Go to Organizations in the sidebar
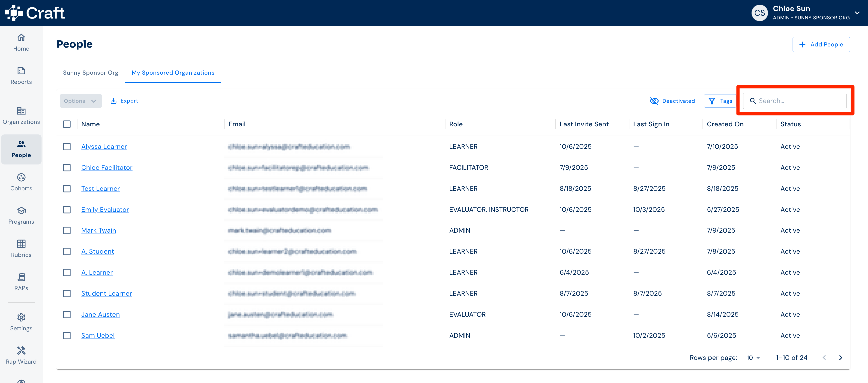868x383 pixels. pyautogui.click(x=21, y=116)
